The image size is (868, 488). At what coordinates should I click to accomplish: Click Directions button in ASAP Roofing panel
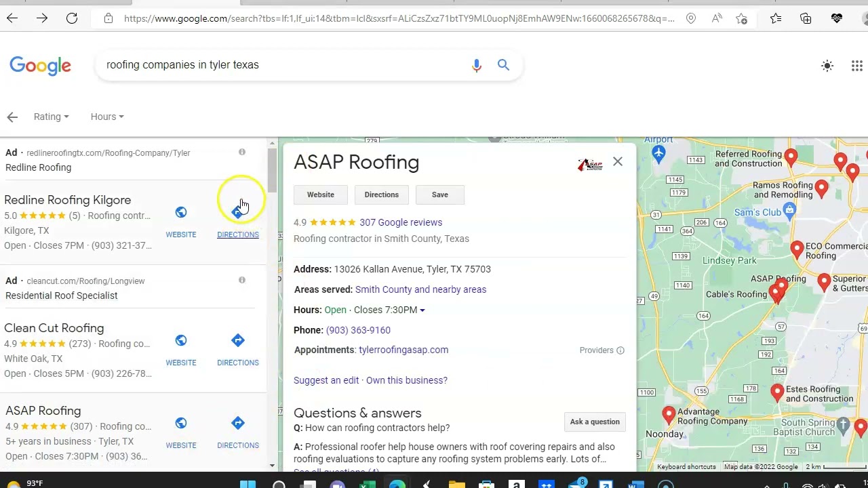click(382, 195)
